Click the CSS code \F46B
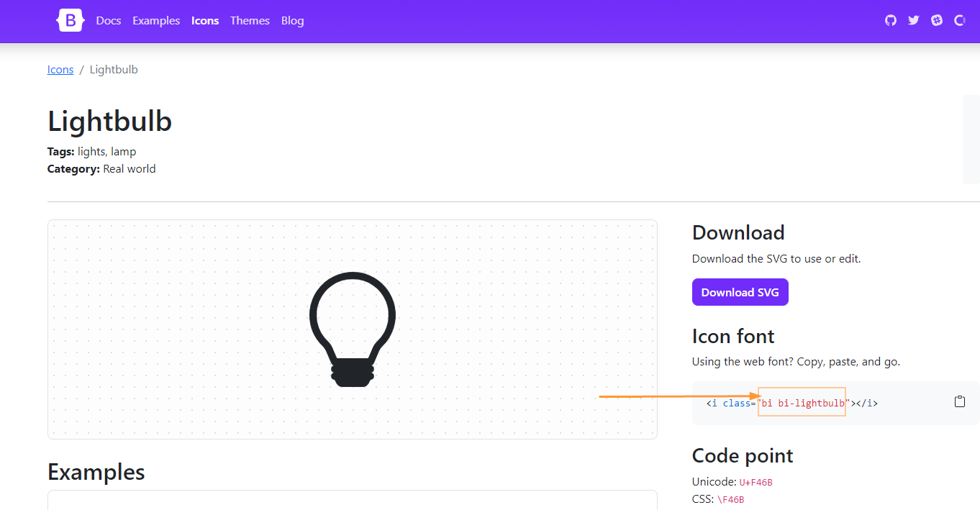The image size is (980, 510). point(730,499)
